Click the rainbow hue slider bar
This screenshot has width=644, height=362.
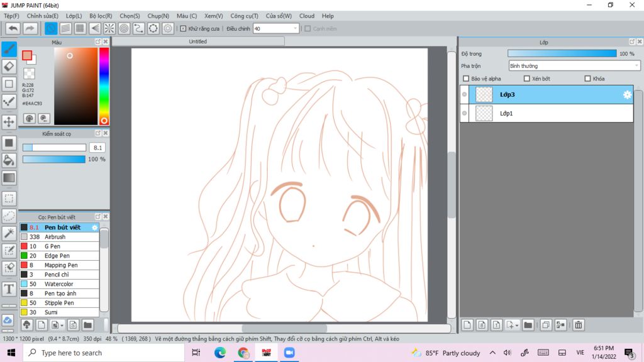click(x=104, y=85)
